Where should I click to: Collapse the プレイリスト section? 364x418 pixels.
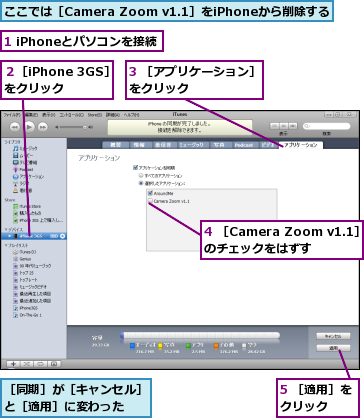click(x=6, y=245)
